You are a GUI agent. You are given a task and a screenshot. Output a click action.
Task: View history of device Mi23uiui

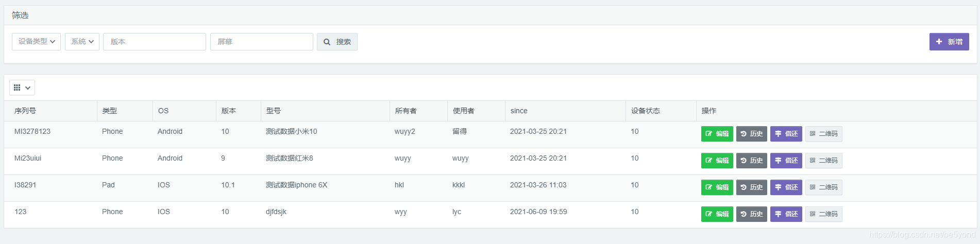(752, 161)
